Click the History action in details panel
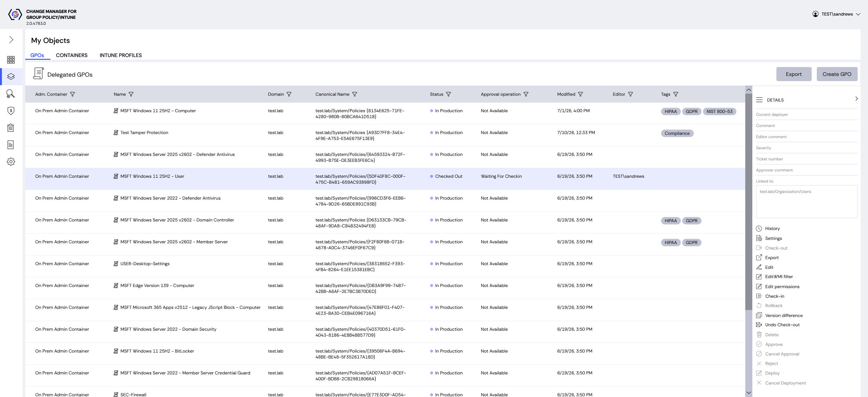 pos(772,228)
